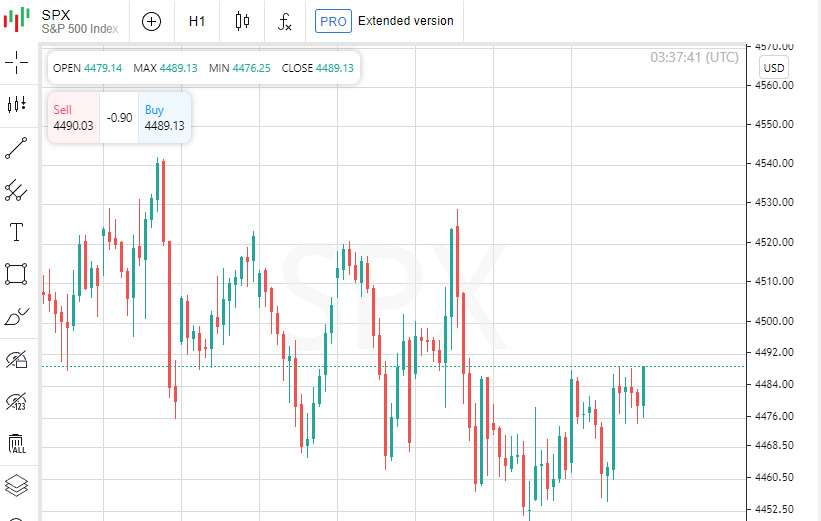Viewport: 821px width, 521px height.
Task: Open the H1 timeframe selector
Action: coord(197,21)
